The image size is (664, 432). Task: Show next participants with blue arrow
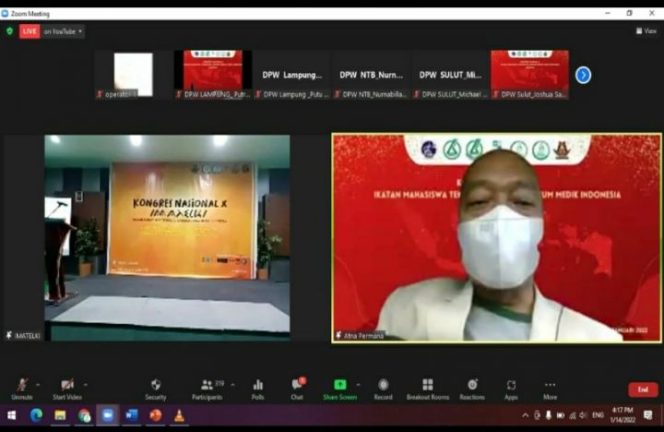point(583,75)
